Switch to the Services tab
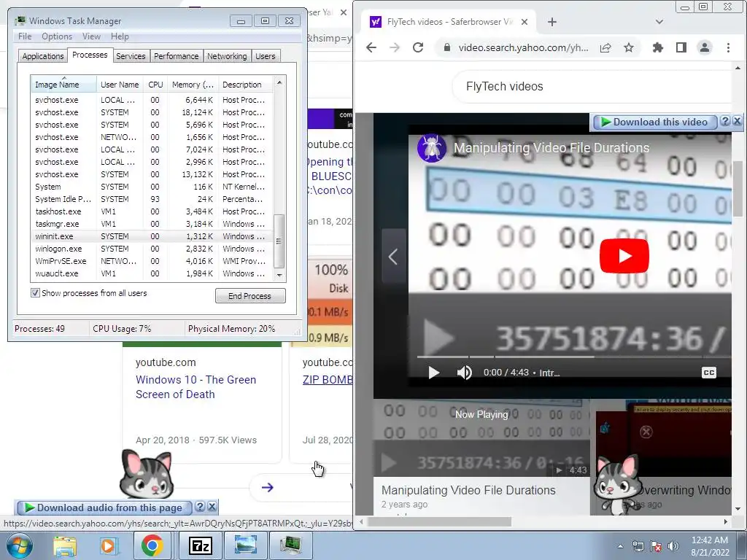The width and height of the screenshot is (747, 560). click(131, 56)
